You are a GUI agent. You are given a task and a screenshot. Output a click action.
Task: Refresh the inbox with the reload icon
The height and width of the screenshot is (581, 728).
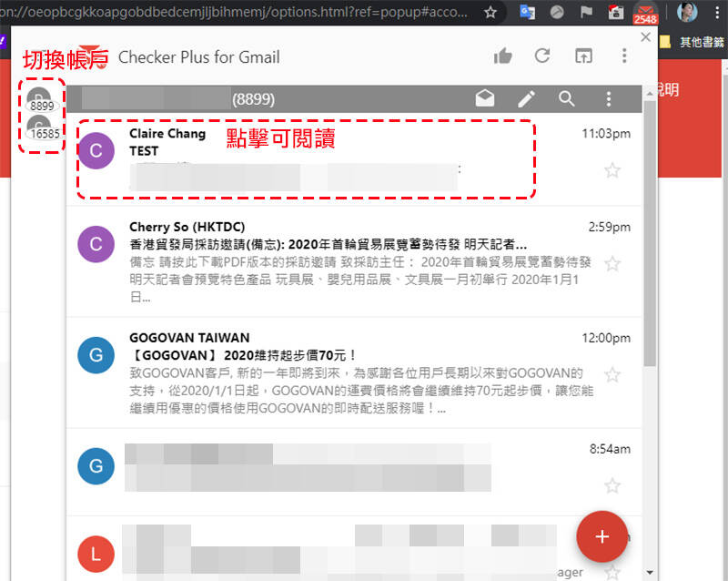point(542,56)
